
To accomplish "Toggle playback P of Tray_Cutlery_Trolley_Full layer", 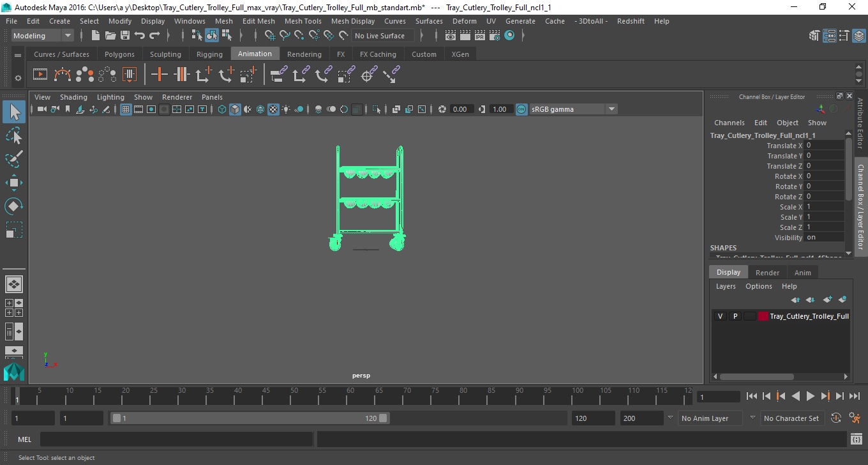I will 735,316.
